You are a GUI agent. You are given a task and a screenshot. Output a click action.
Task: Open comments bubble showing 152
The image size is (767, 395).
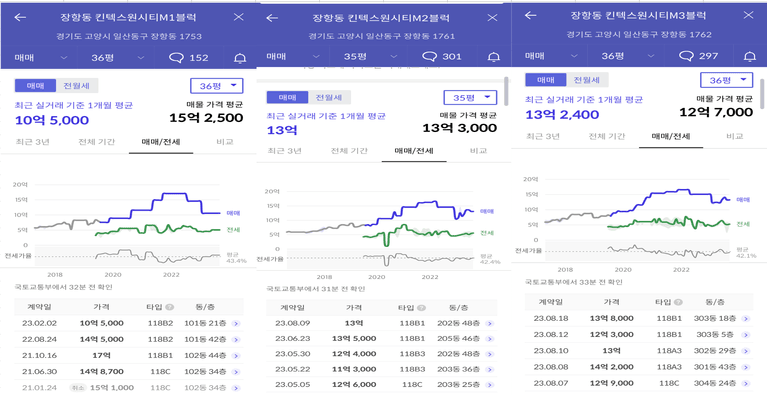pyautogui.click(x=189, y=58)
